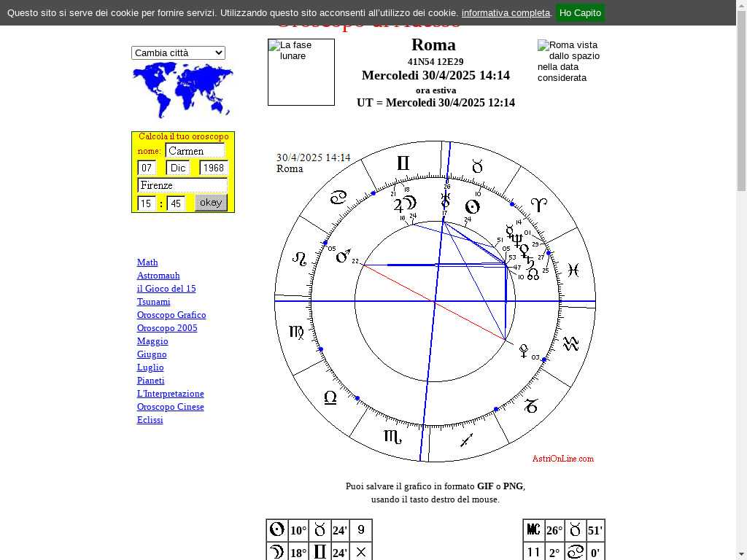Click the Taurus sign on the chart
The height and width of the screenshot is (560, 747).
pyautogui.click(x=477, y=166)
